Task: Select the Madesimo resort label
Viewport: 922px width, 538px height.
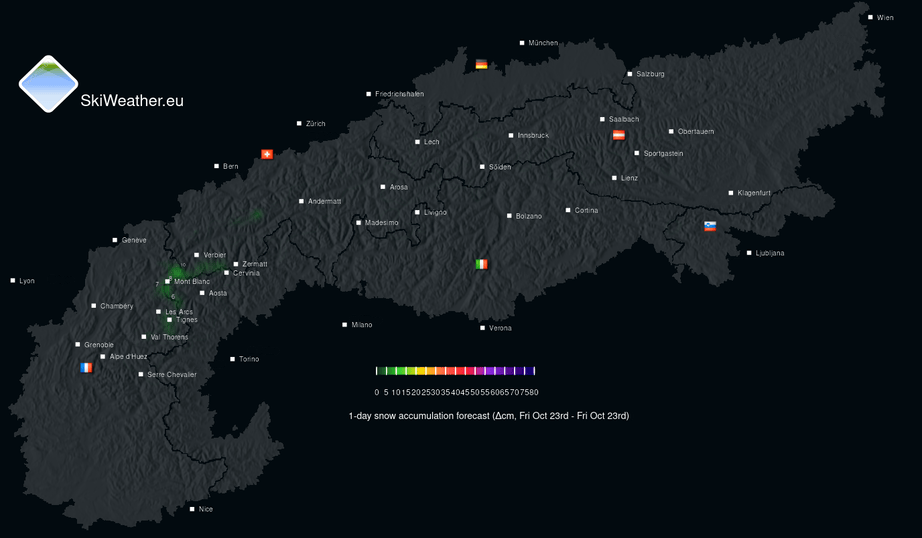Action: pos(382,223)
